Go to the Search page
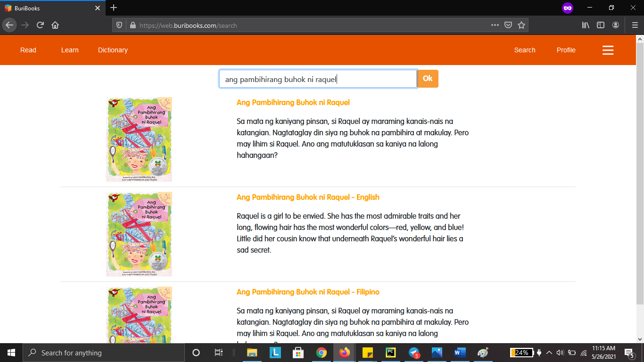The height and width of the screenshot is (362, 644). pos(525,50)
